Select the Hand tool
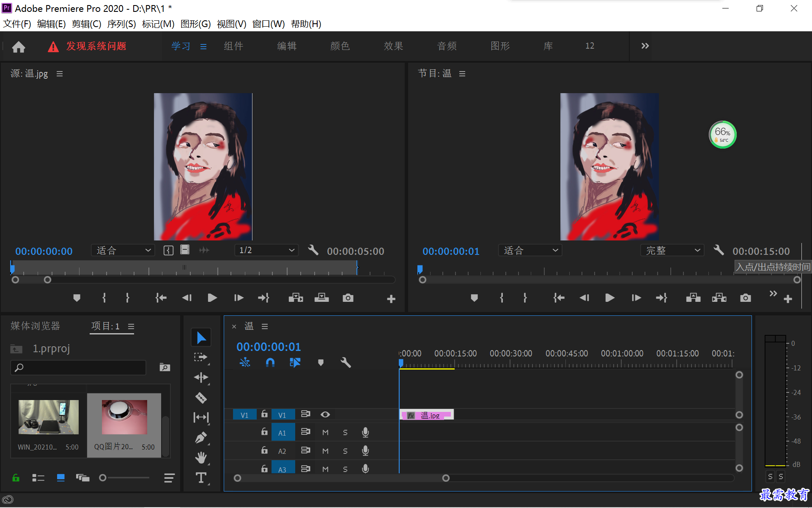 (x=201, y=457)
